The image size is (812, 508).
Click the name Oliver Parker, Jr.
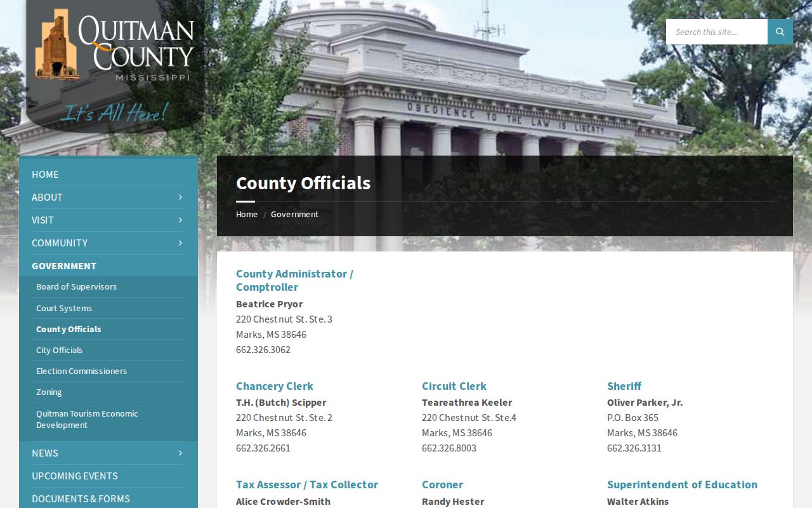[645, 403]
